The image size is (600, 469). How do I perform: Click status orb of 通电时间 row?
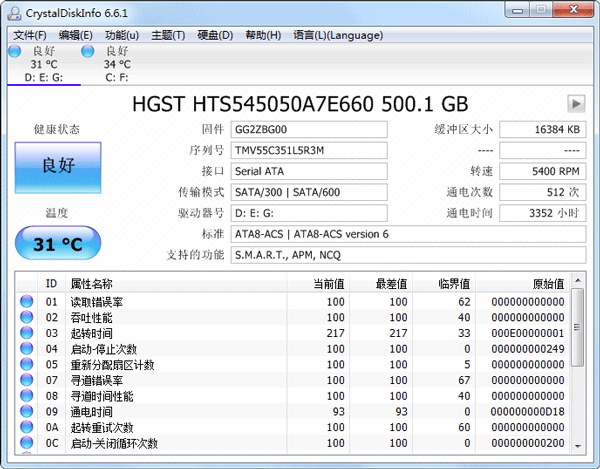click(x=27, y=411)
